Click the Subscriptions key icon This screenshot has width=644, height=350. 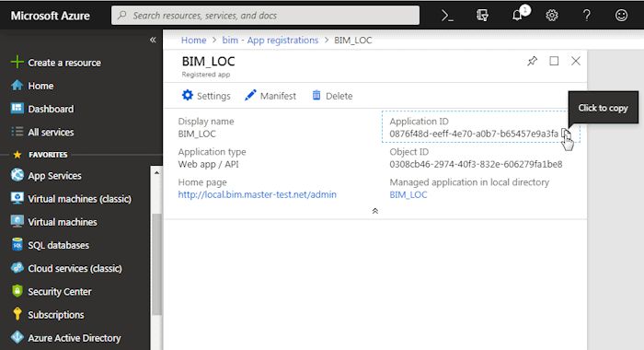(17, 314)
